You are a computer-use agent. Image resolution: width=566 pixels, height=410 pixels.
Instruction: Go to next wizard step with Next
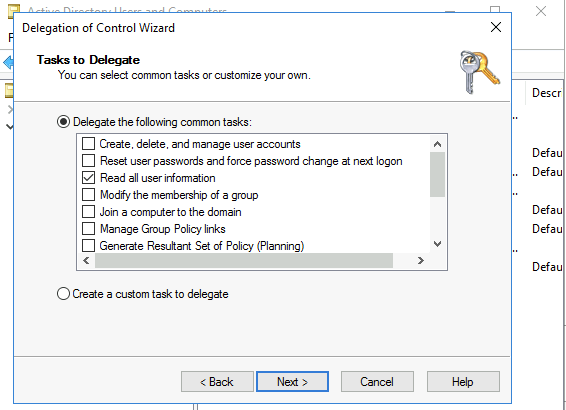(x=292, y=381)
